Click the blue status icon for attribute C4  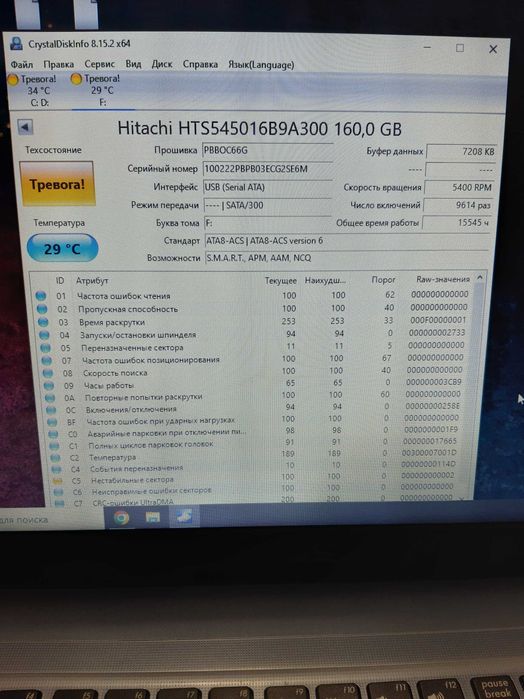pos(56,469)
